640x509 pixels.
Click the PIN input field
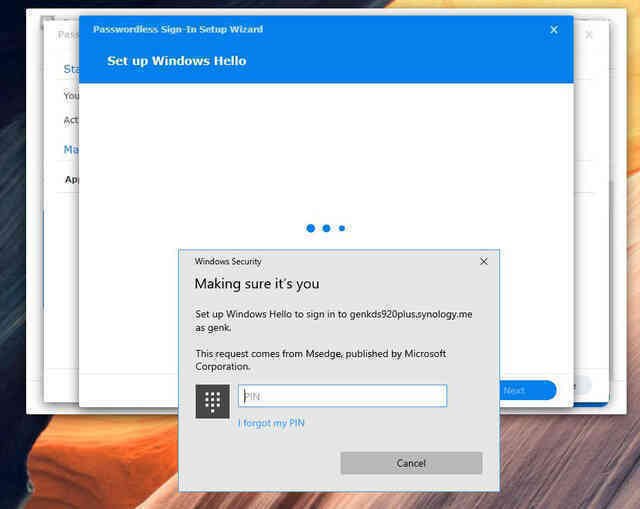342,396
